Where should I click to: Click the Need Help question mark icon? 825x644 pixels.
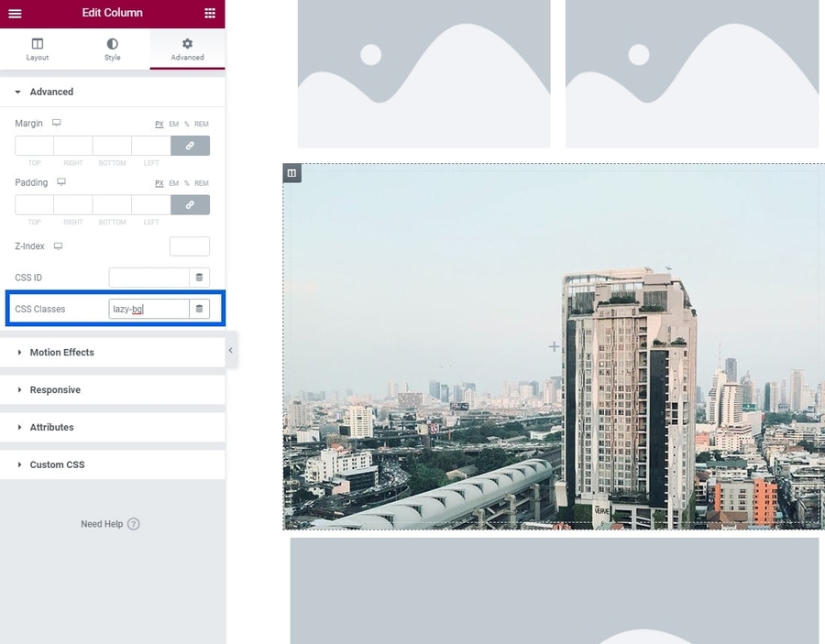[134, 524]
